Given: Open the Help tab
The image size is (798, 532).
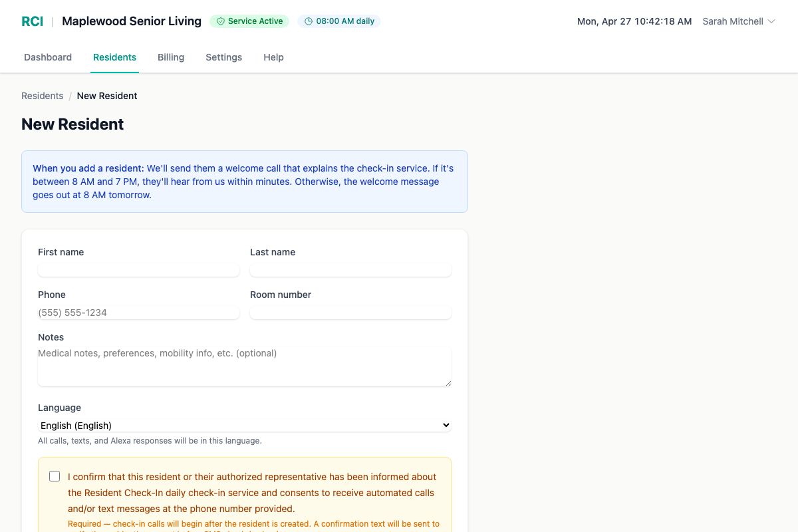Looking at the screenshot, I should 273,57.
